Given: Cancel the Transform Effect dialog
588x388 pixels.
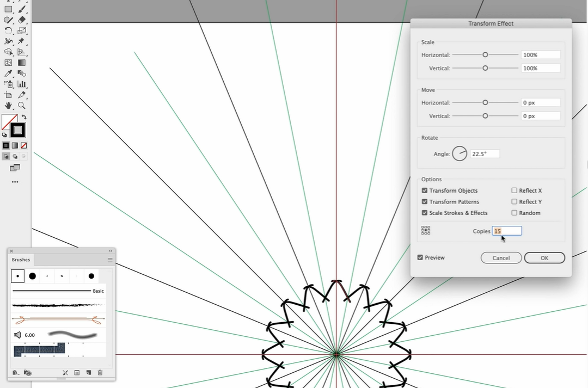Looking at the screenshot, I should pos(501,258).
